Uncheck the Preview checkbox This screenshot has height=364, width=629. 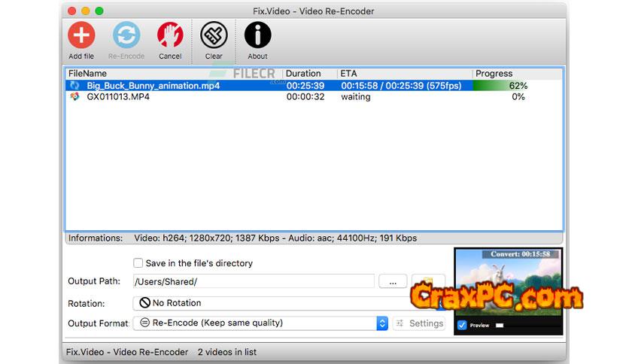462,325
